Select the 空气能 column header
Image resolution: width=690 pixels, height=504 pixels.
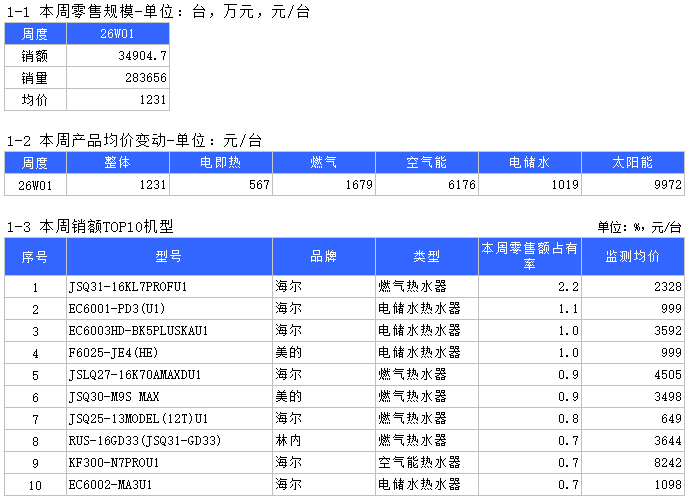pyautogui.click(x=426, y=163)
